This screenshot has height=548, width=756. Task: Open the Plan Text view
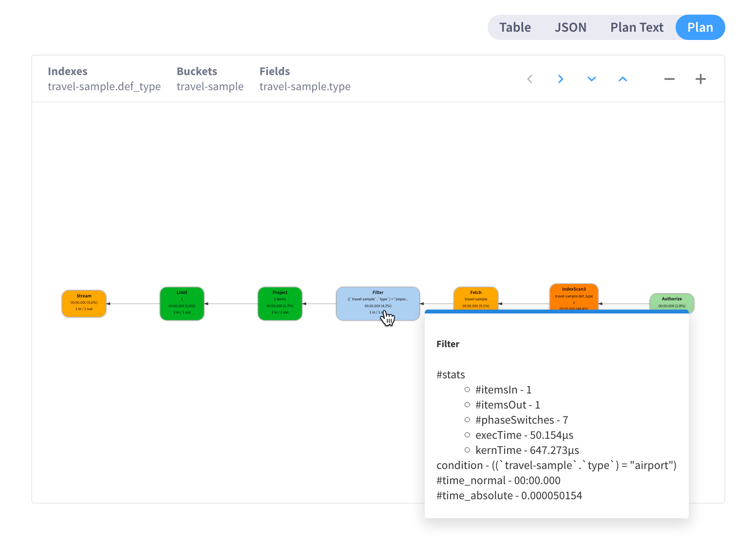click(637, 27)
